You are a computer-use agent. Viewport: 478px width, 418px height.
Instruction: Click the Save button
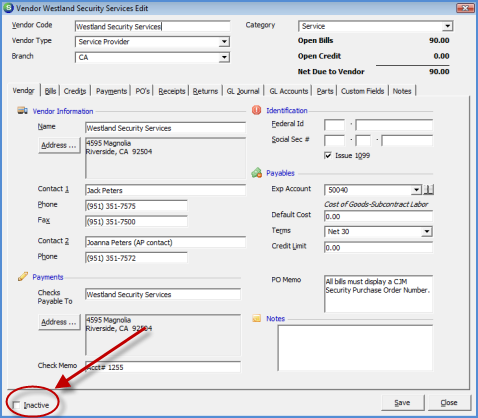[403, 403]
